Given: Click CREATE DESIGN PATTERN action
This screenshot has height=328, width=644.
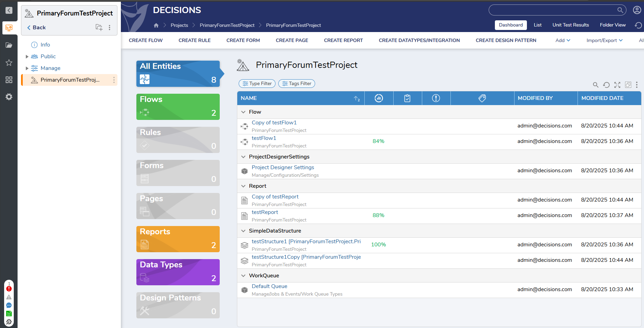Looking at the screenshot, I should coord(506,40).
